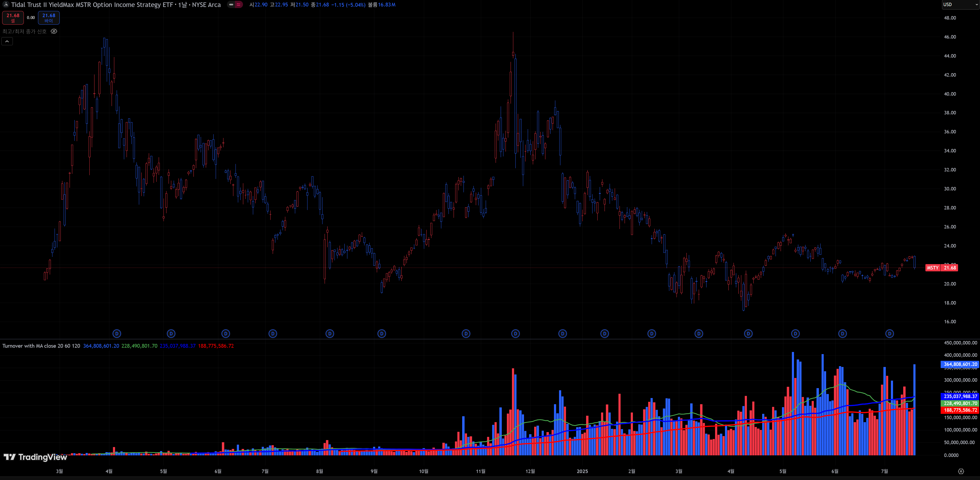
Task: Click the MSTY symbol logo icon
Action: coord(6,5)
